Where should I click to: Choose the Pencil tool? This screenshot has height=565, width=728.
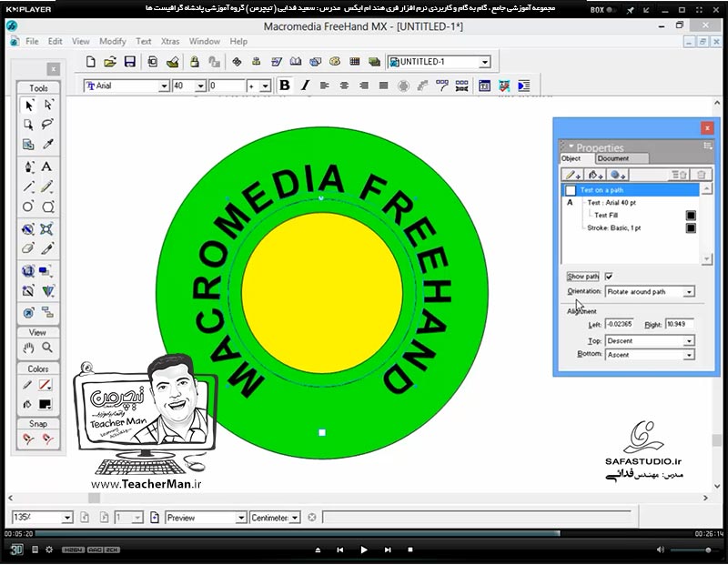pos(47,187)
